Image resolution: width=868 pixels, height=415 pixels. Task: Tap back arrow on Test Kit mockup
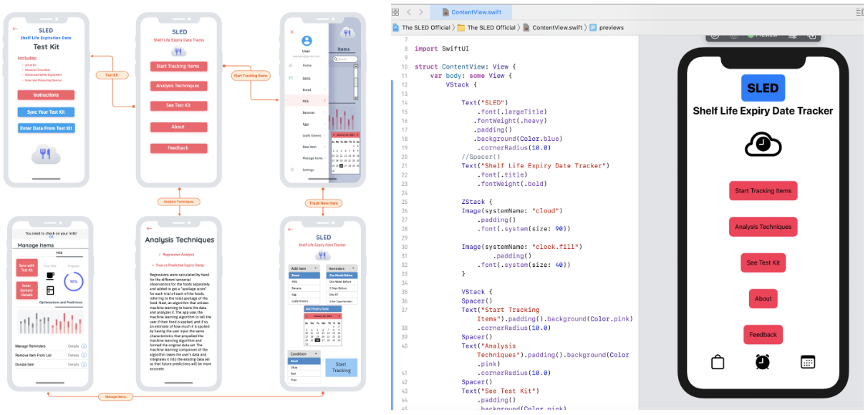14,29
